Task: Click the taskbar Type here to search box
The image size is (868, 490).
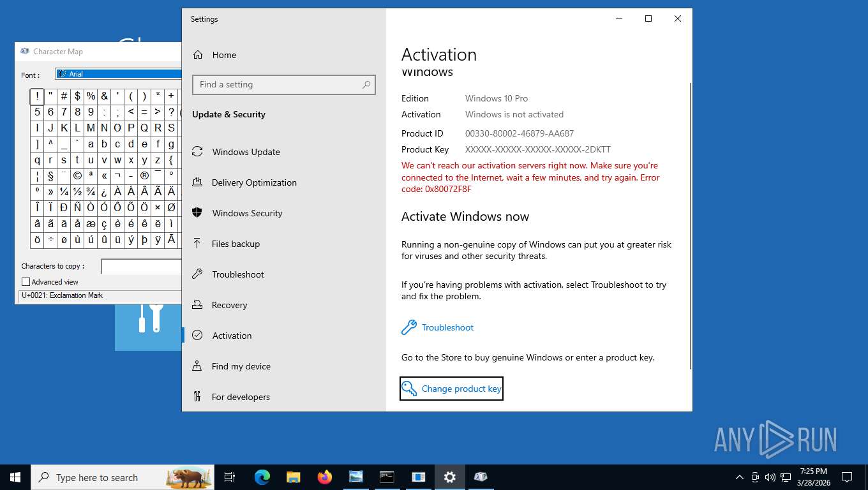Action: click(x=122, y=477)
